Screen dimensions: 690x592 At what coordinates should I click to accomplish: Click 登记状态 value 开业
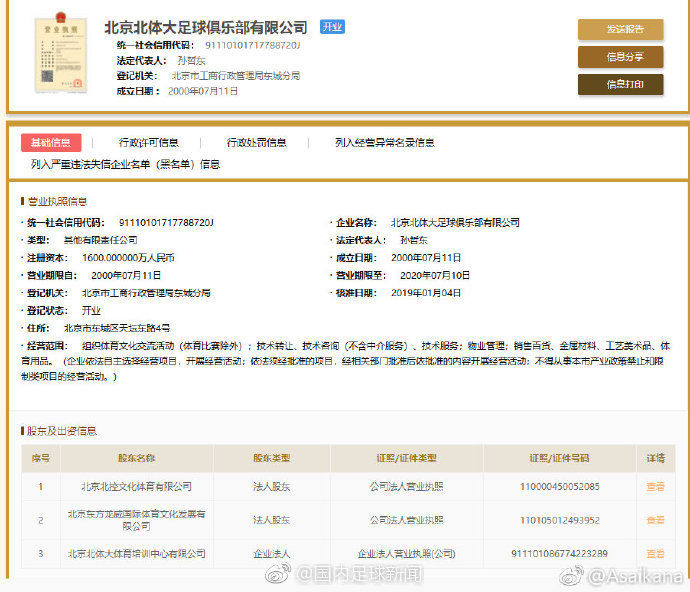click(91, 311)
